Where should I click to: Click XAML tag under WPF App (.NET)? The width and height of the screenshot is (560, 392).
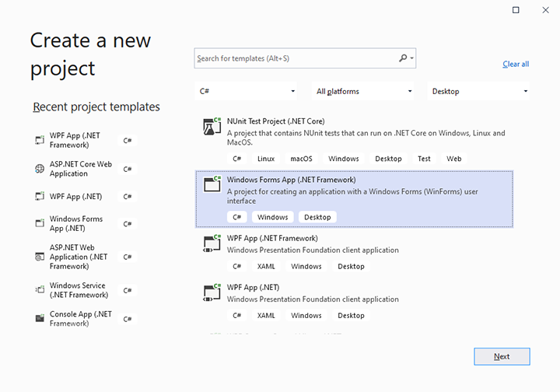266,316
